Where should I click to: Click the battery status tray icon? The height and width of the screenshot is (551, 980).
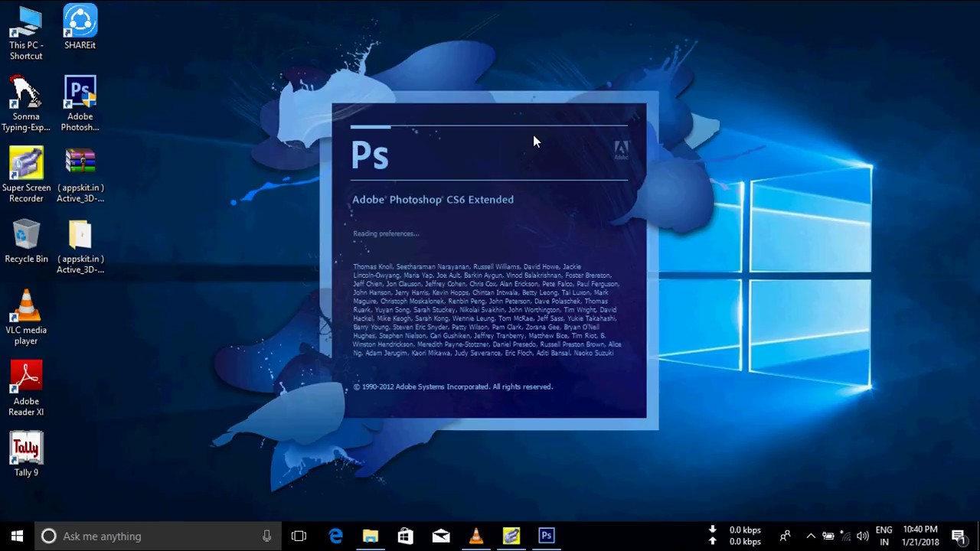[828, 536]
